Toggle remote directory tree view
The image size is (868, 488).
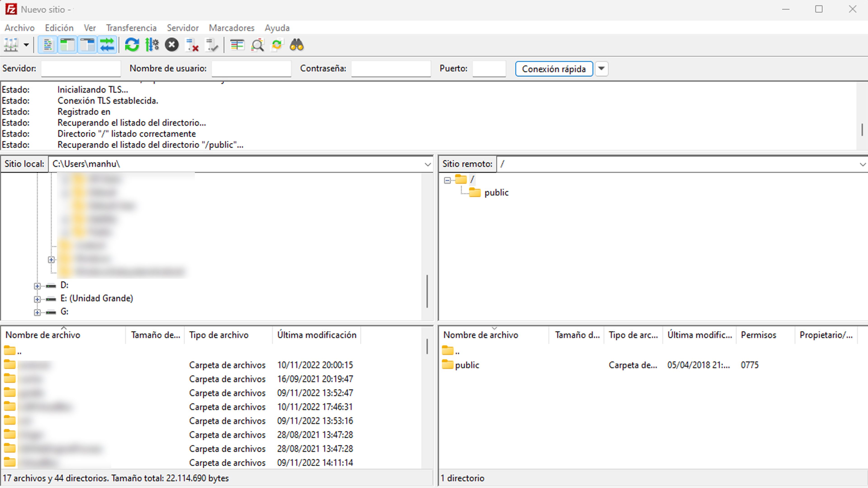click(87, 45)
